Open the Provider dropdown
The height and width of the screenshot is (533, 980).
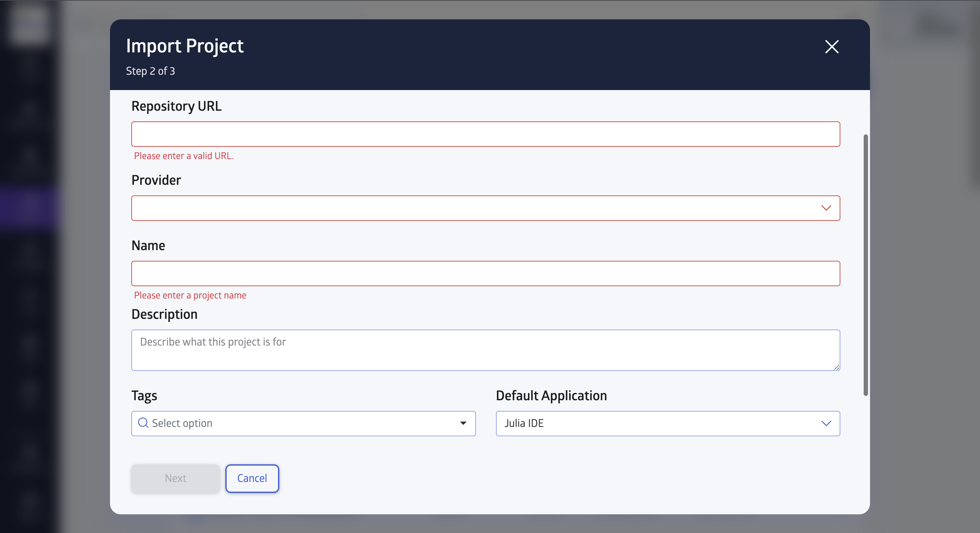(x=485, y=208)
